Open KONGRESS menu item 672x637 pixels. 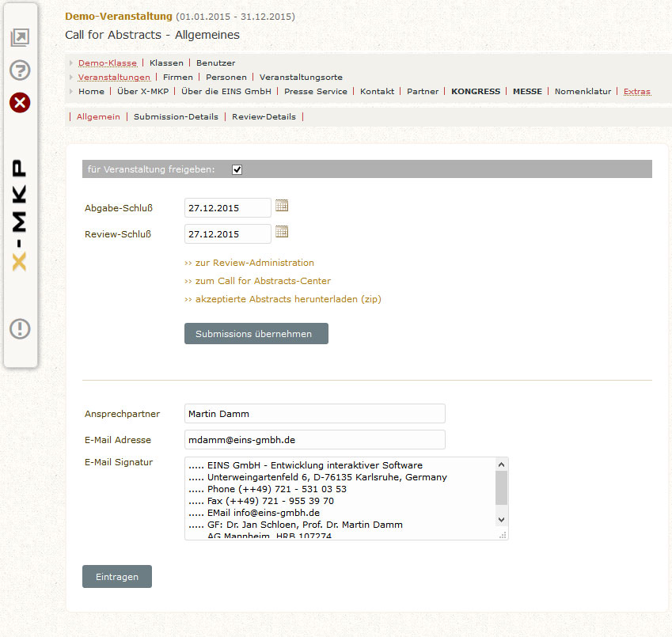[476, 91]
